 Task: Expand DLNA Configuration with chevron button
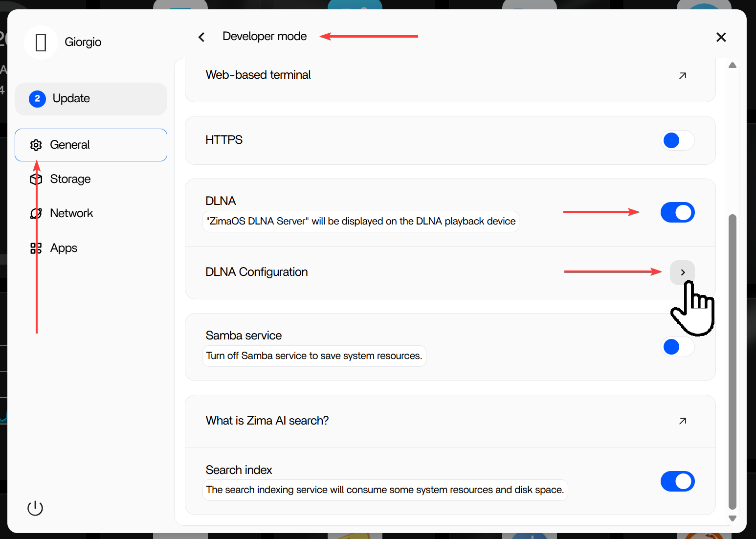coord(682,272)
